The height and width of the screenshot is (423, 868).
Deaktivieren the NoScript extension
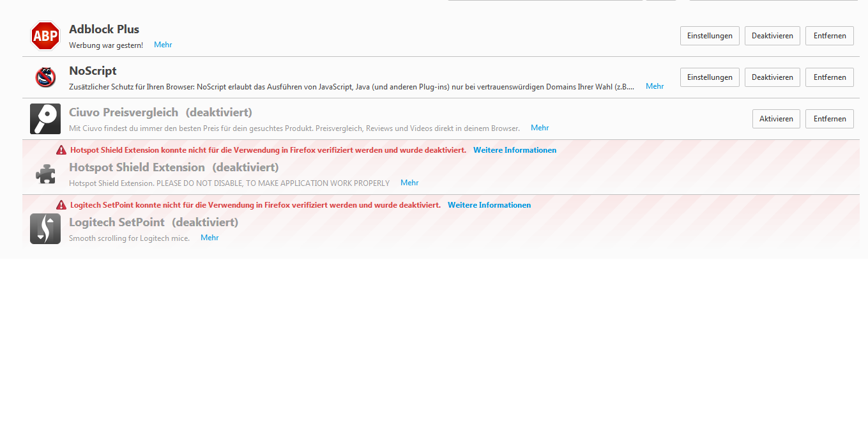tap(772, 77)
